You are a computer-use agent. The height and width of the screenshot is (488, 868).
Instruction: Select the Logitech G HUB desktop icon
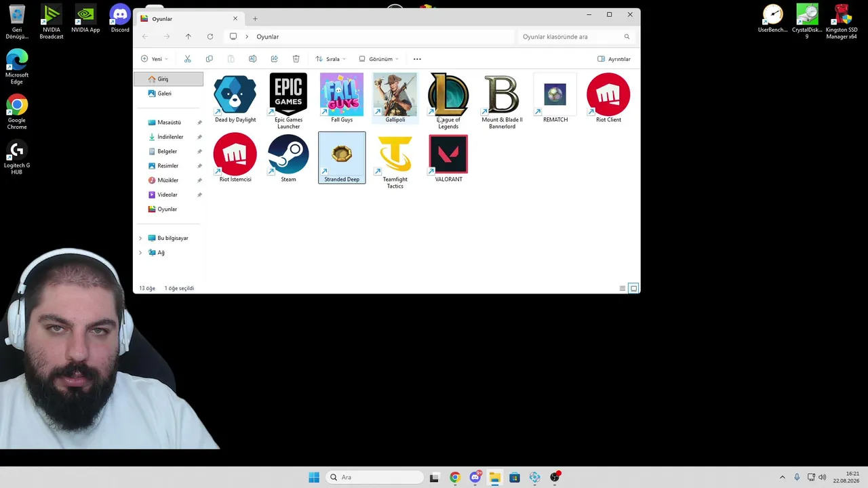[17, 158]
